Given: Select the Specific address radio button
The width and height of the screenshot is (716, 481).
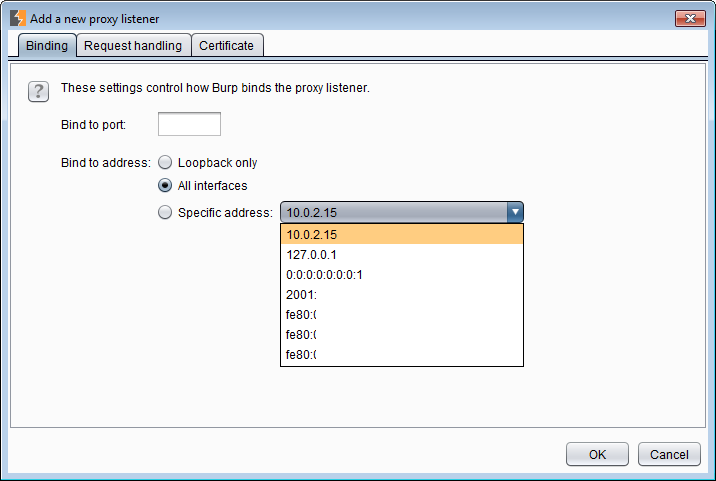Looking at the screenshot, I should pyautogui.click(x=165, y=212).
